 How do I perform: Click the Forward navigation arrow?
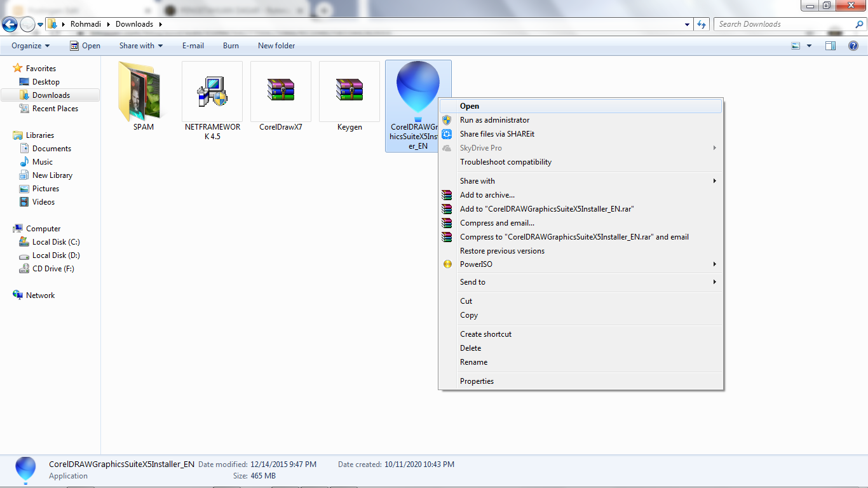click(x=27, y=24)
